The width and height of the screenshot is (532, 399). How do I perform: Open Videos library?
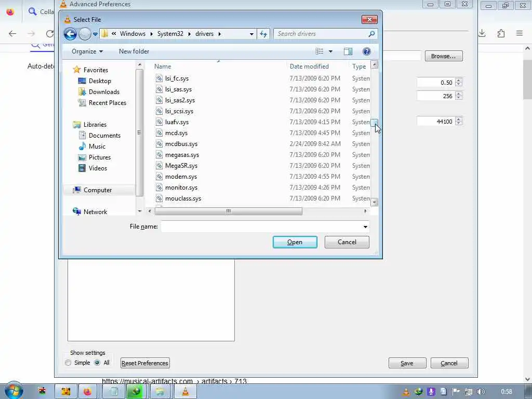pyautogui.click(x=98, y=168)
